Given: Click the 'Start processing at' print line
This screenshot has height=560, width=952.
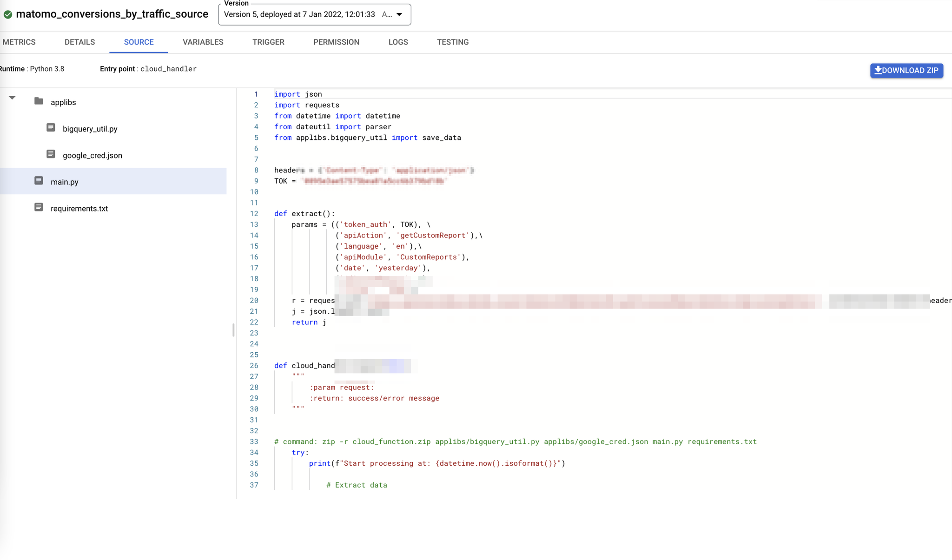Looking at the screenshot, I should [437, 463].
